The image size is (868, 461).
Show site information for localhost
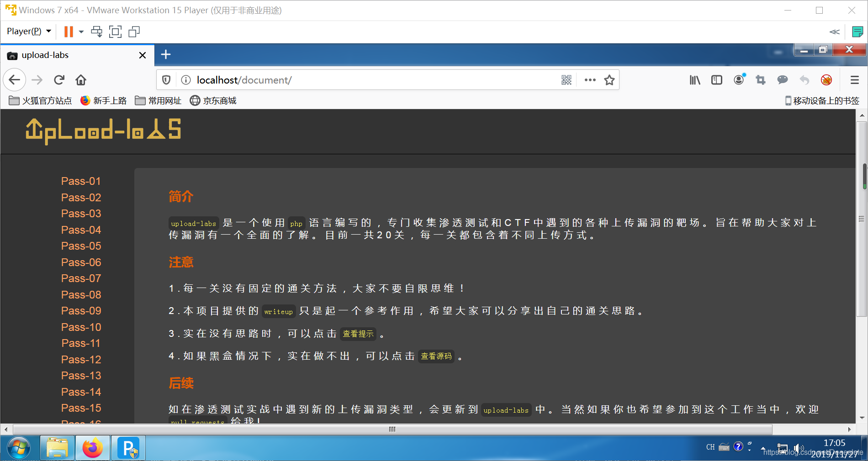tap(186, 80)
